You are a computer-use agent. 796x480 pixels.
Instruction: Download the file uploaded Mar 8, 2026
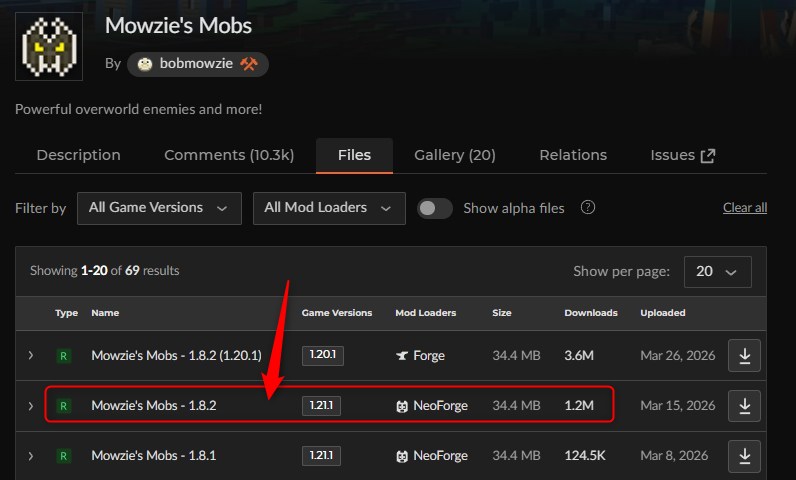(744, 456)
